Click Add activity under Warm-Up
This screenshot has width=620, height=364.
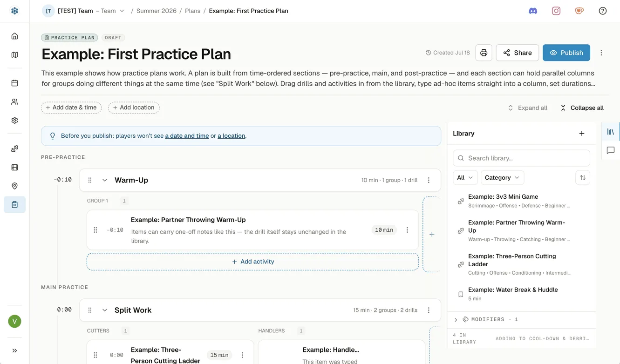pos(253,262)
